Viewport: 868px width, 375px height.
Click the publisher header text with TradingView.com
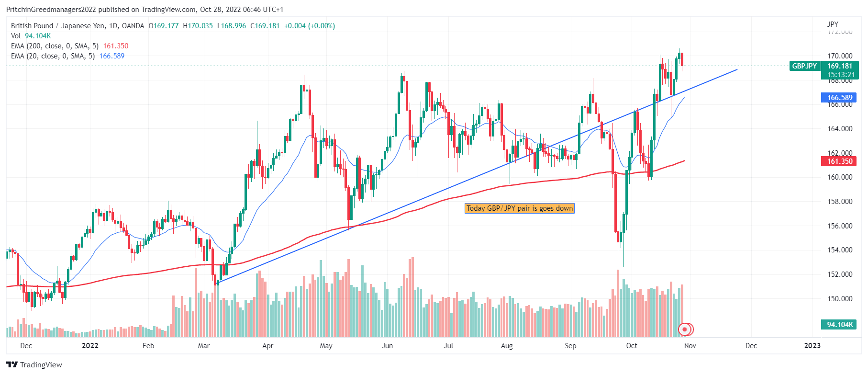pos(145,10)
